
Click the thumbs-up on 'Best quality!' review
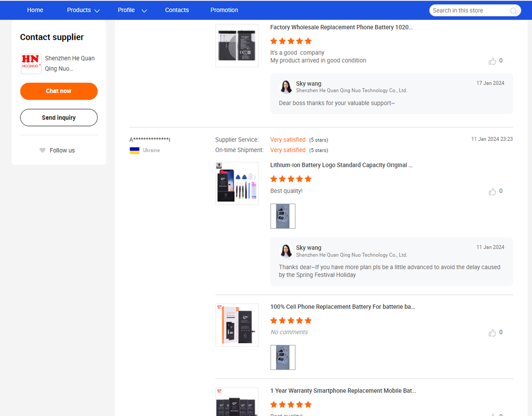(x=492, y=191)
